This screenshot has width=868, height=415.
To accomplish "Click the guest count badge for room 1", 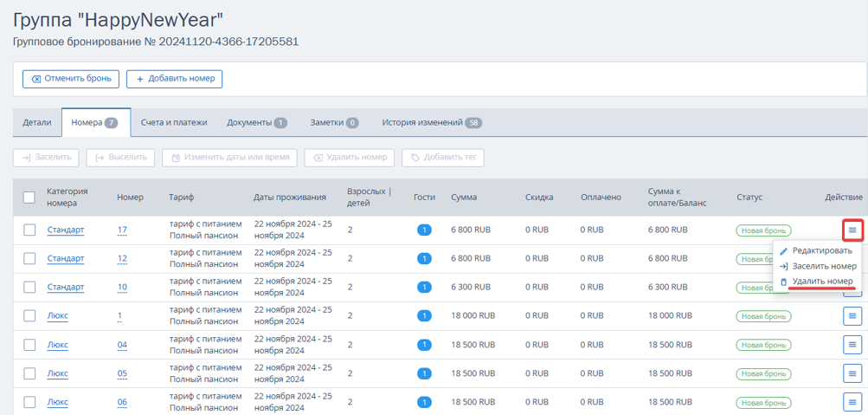I will pyautogui.click(x=424, y=316).
